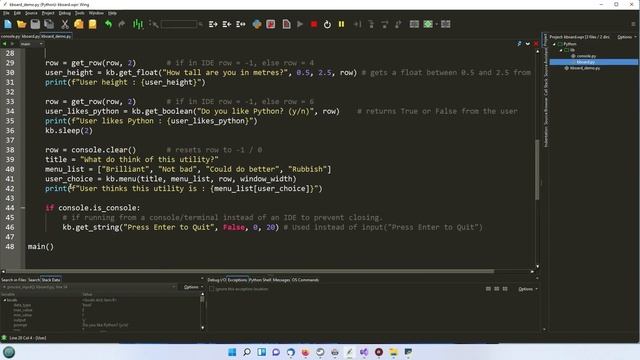640x360 pixels.
Task: Click the Python logo toolbar icon
Action: pos(257,24)
